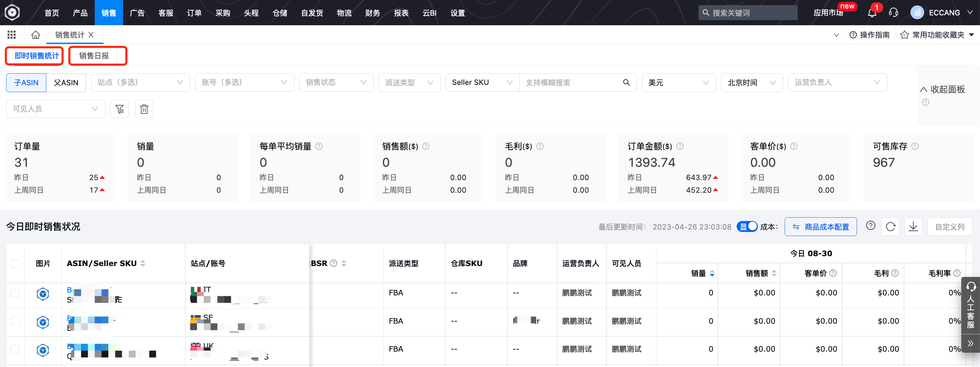This screenshot has height=367, width=980.
Task: Expand the 站点（多选）dropdown
Action: click(140, 82)
